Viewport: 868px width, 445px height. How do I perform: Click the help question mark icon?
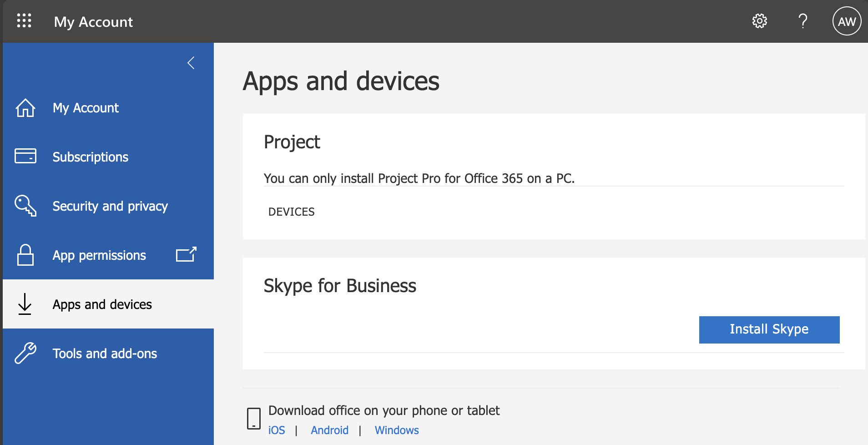click(803, 21)
